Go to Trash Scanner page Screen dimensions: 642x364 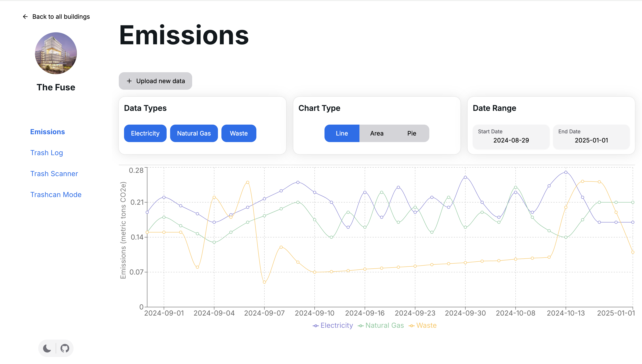pyautogui.click(x=54, y=174)
